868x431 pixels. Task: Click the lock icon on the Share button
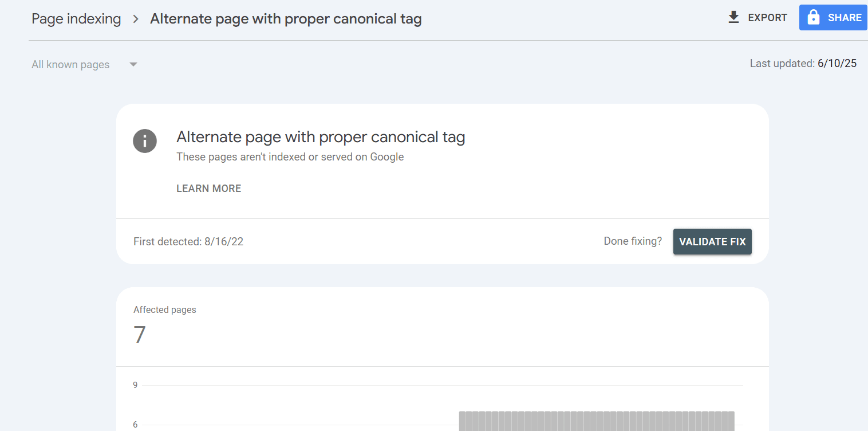[813, 17]
